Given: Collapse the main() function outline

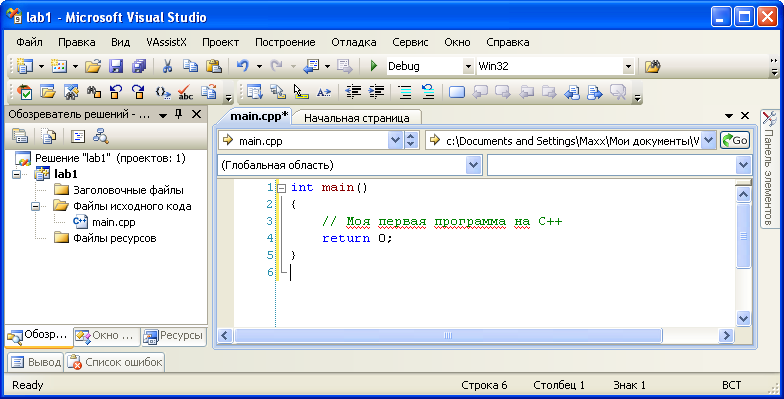Looking at the screenshot, I should (x=282, y=188).
